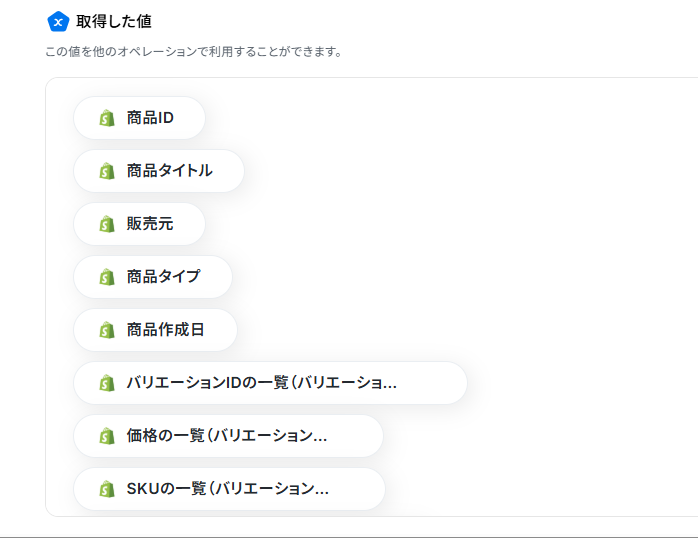
Task: Click the blue Yoom pentagon icon
Action: (58, 21)
